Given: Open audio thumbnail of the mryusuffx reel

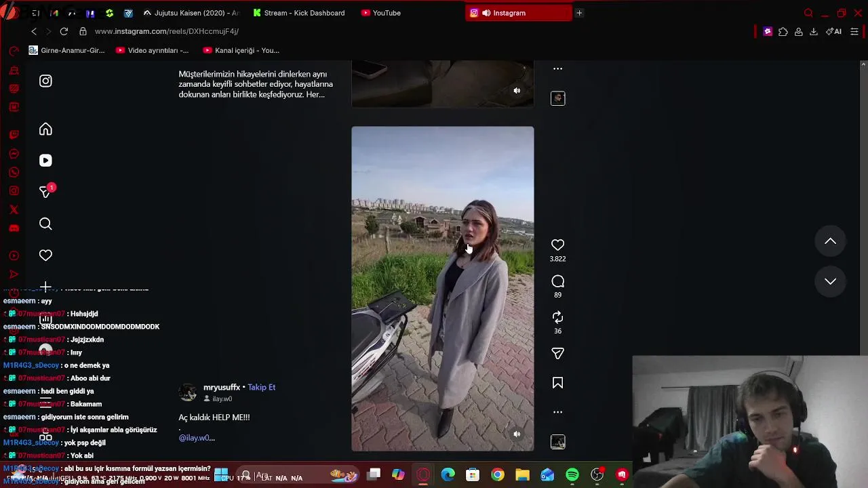Looking at the screenshot, I should click(557, 442).
